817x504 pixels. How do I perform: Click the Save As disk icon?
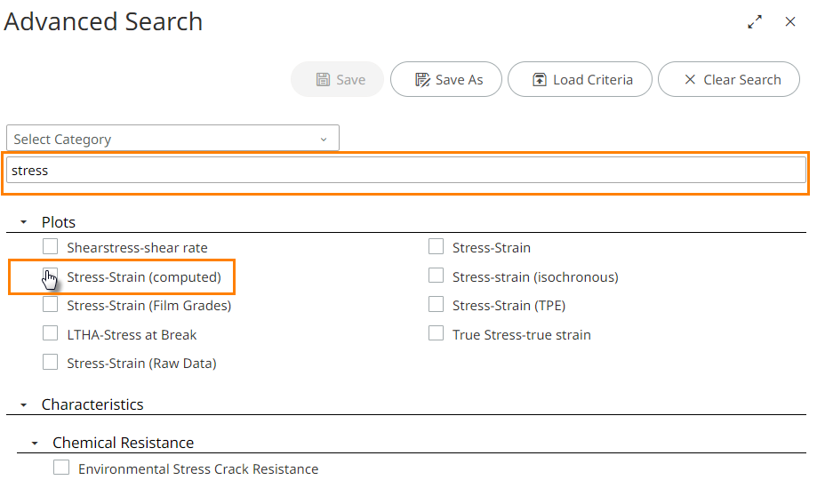(x=423, y=80)
